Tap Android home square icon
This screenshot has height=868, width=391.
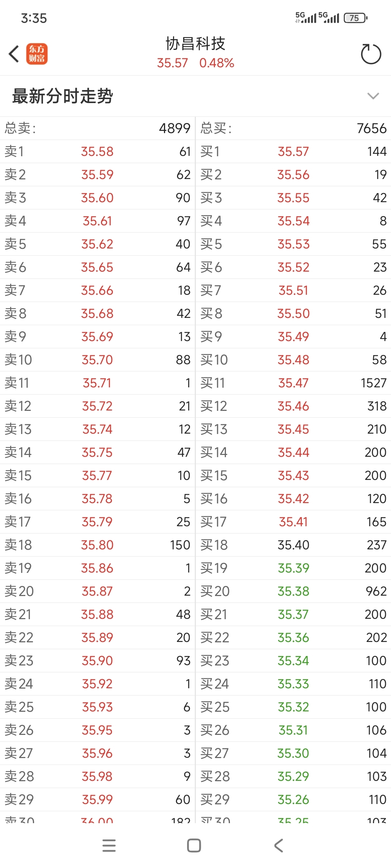tap(194, 846)
